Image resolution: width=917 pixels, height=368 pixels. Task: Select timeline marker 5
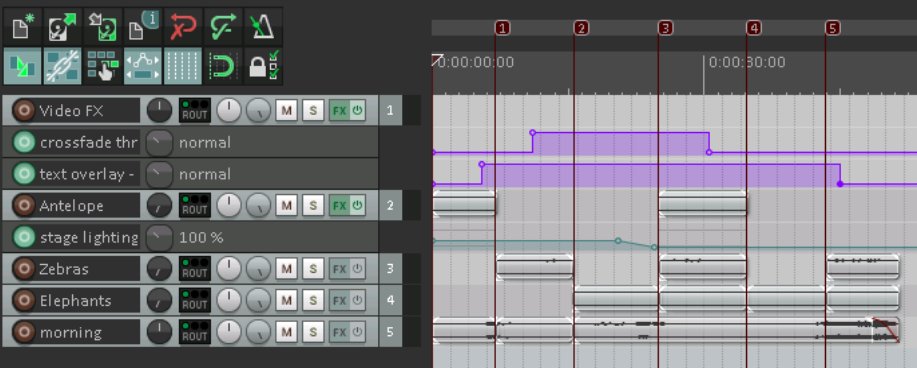[833, 28]
